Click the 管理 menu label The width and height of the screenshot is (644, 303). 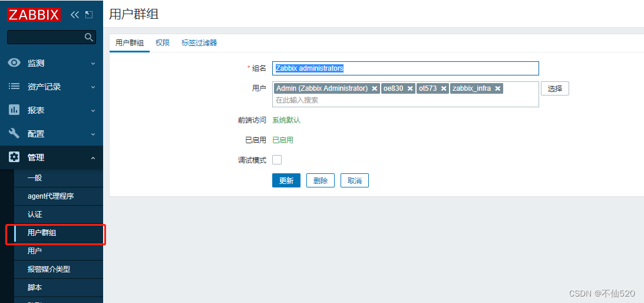36,157
